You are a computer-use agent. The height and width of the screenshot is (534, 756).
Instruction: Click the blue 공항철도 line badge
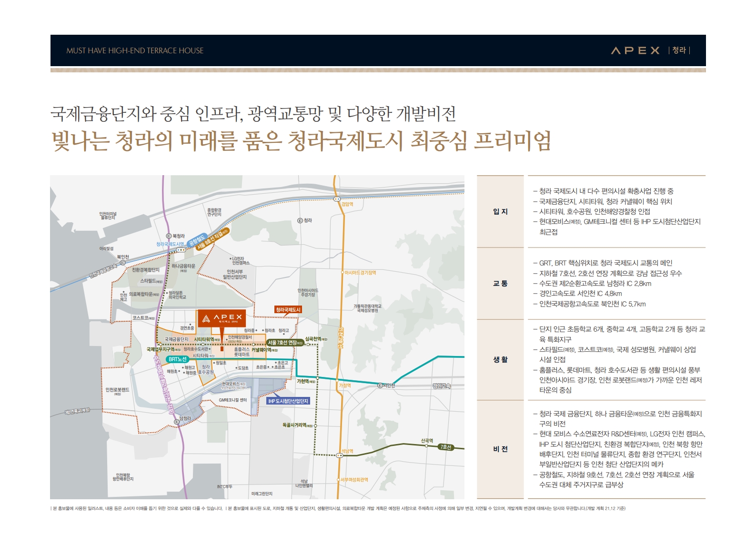[196, 240]
